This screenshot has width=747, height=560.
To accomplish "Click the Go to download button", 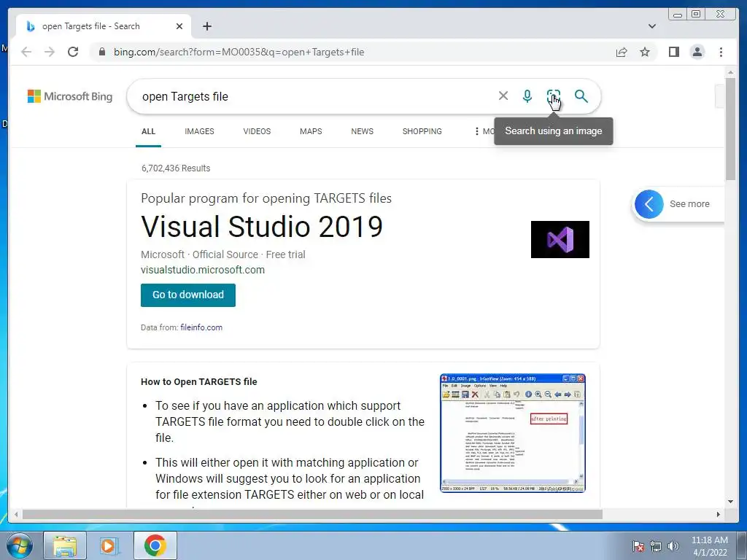I will (187, 295).
